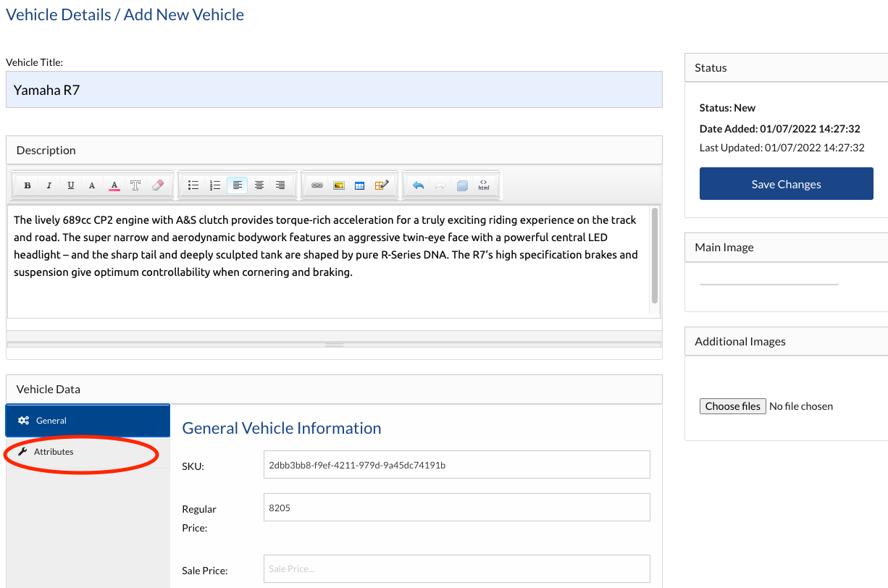
Task: Right align the description text
Action: coord(280,185)
